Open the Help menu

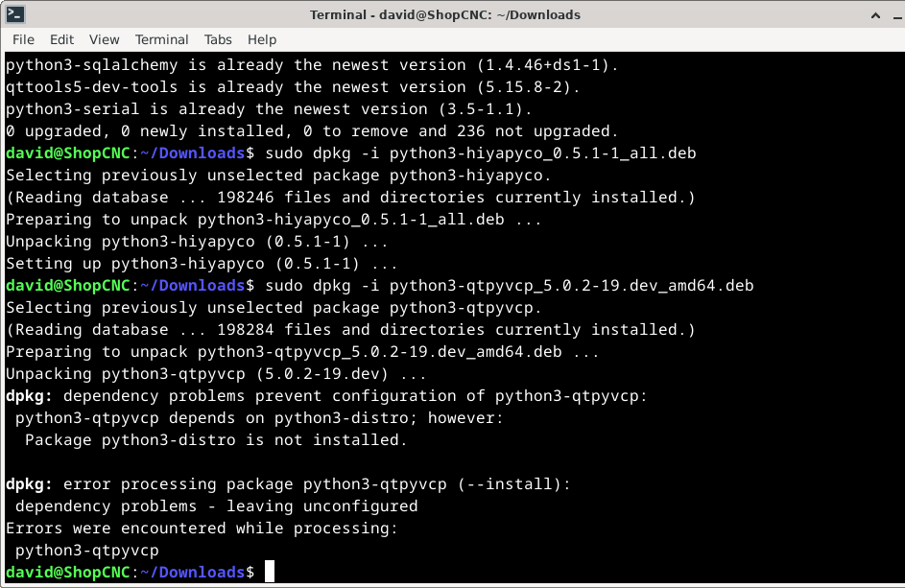[x=262, y=39]
